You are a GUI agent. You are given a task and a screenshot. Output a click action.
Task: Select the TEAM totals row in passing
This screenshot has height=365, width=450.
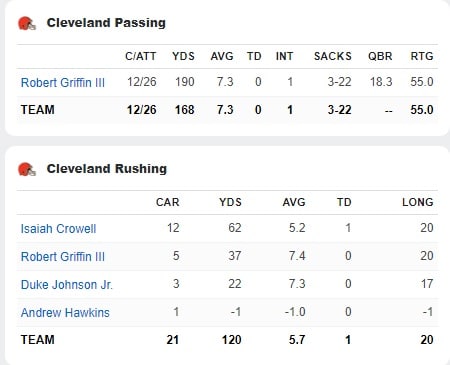point(227,110)
